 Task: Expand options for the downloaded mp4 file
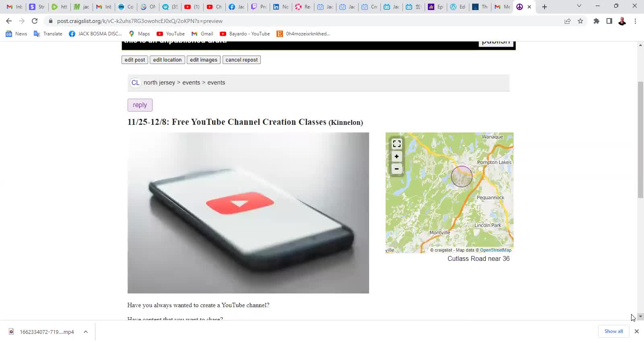(86, 332)
